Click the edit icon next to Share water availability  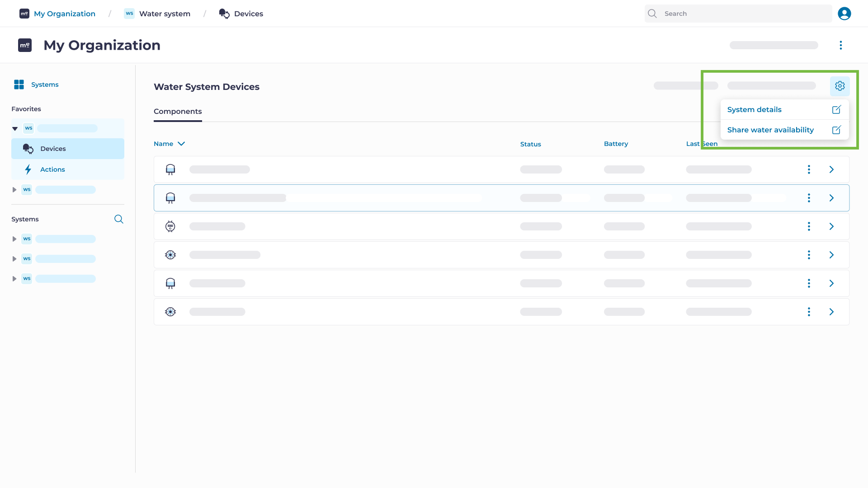click(x=836, y=130)
